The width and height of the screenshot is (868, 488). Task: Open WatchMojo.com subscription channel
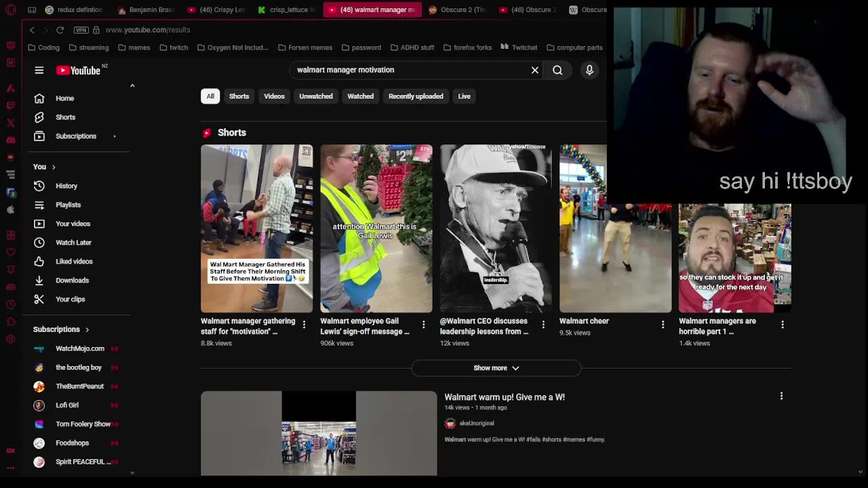[80, 348]
